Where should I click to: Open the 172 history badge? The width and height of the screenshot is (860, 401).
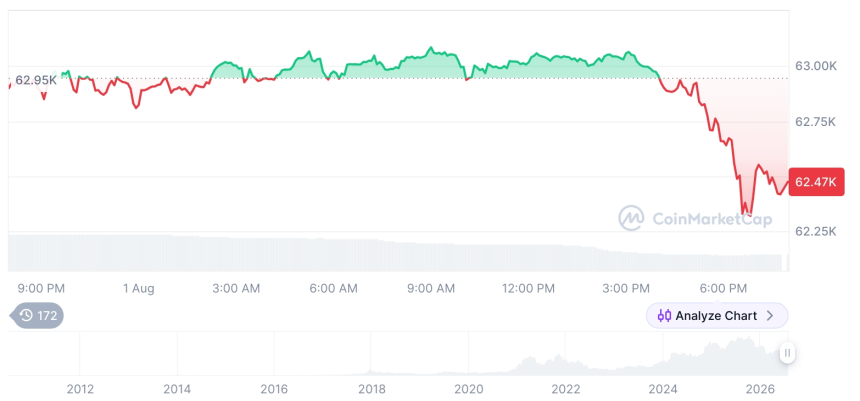pyautogui.click(x=37, y=315)
